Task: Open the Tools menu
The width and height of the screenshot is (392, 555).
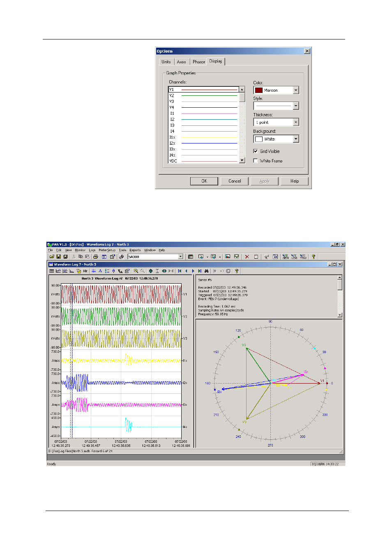Action: [122, 250]
